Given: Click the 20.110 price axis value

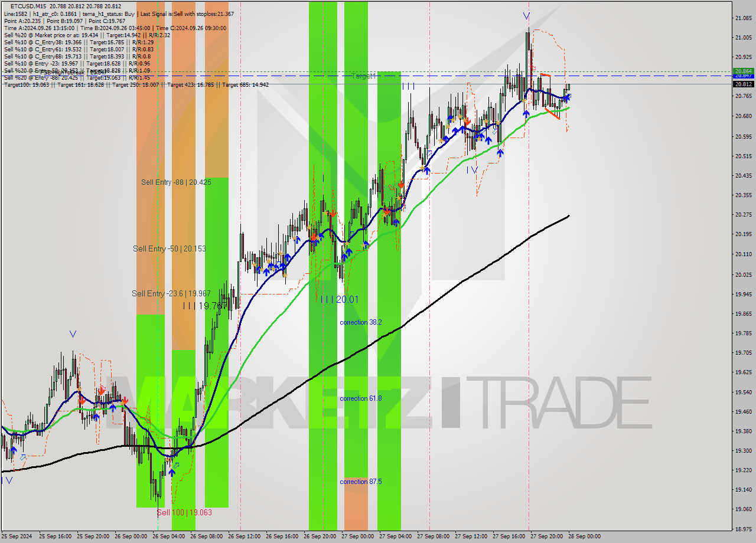Looking at the screenshot, I should click(743, 254).
